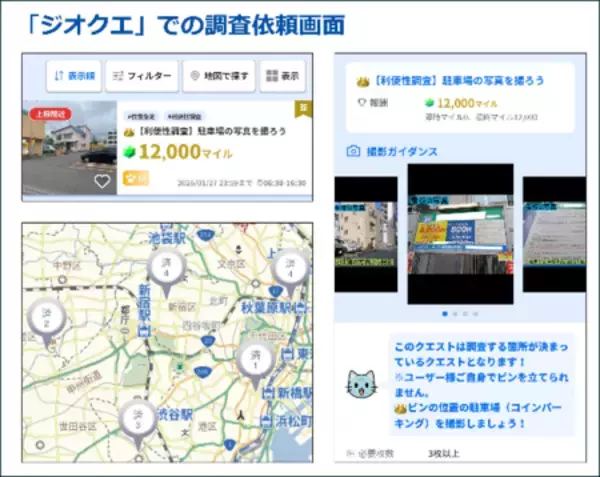Viewport: 600px width, 477px height.
Task: Click the 3枚以上 required count value
Action: pos(443,454)
